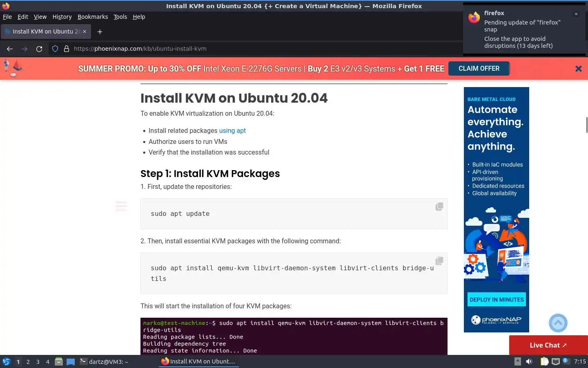Click the 'Automate everything' ad headline

(495, 128)
